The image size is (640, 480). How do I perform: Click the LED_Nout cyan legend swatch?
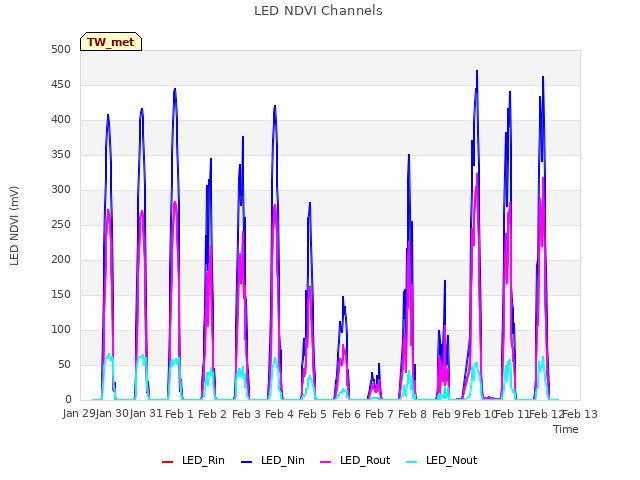click(x=412, y=462)
